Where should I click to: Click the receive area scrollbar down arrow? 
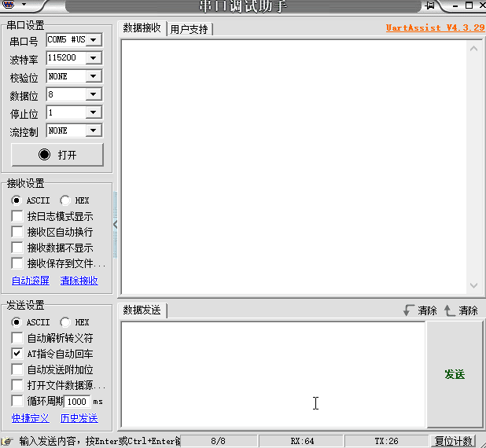pos(473,286)
